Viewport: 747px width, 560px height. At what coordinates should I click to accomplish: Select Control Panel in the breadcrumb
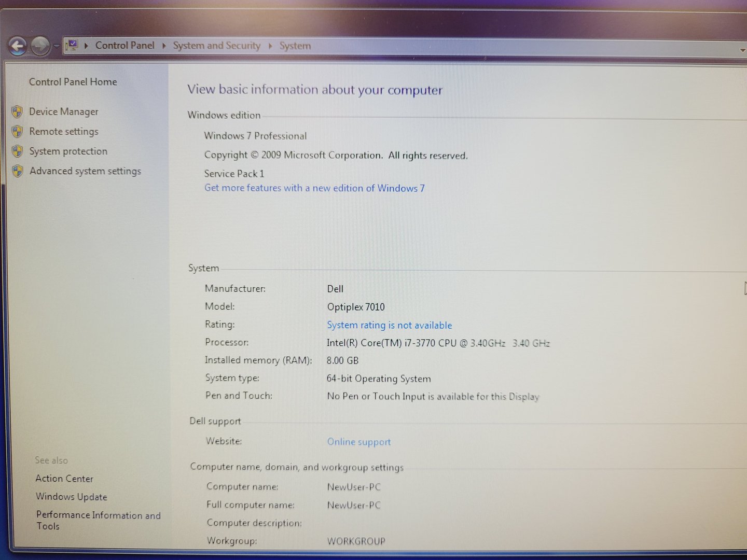[125, 45]
